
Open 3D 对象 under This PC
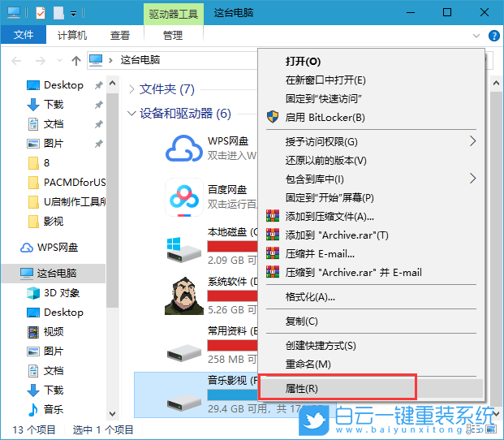53,293
